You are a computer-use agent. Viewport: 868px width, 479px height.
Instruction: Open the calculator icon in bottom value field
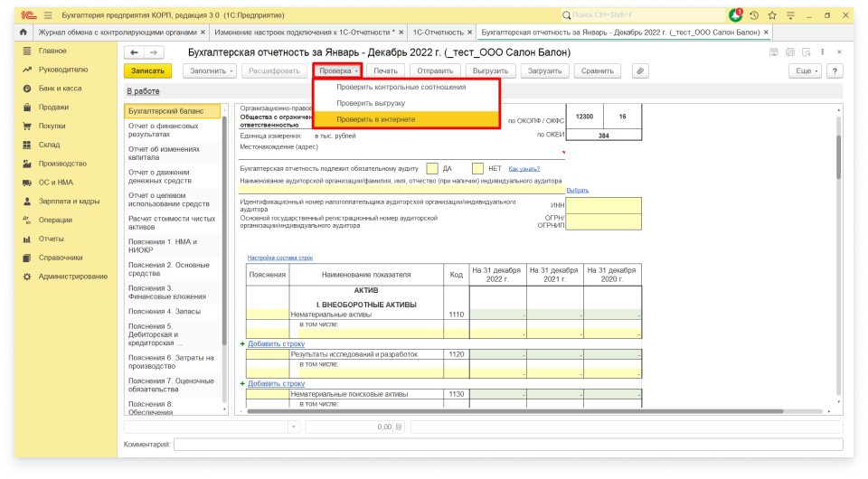399,427
